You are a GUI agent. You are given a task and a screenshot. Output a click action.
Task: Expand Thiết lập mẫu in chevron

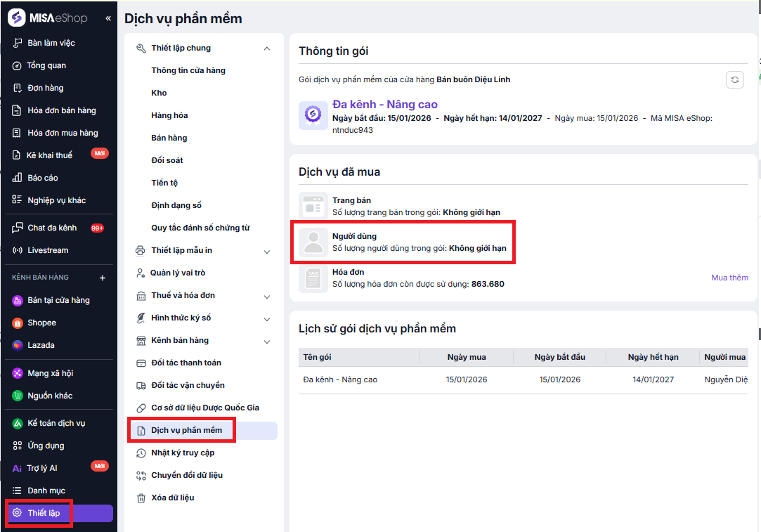[x=267, y=252]
